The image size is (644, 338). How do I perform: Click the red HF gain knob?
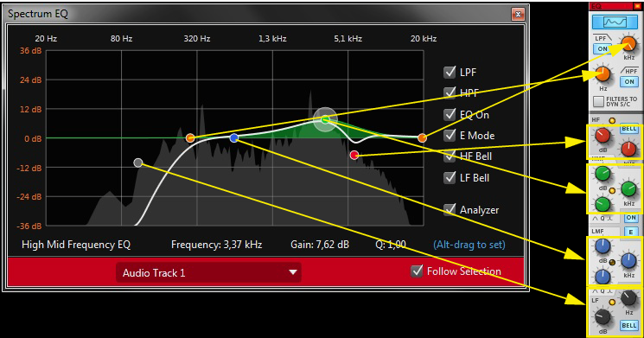[603, 136]
